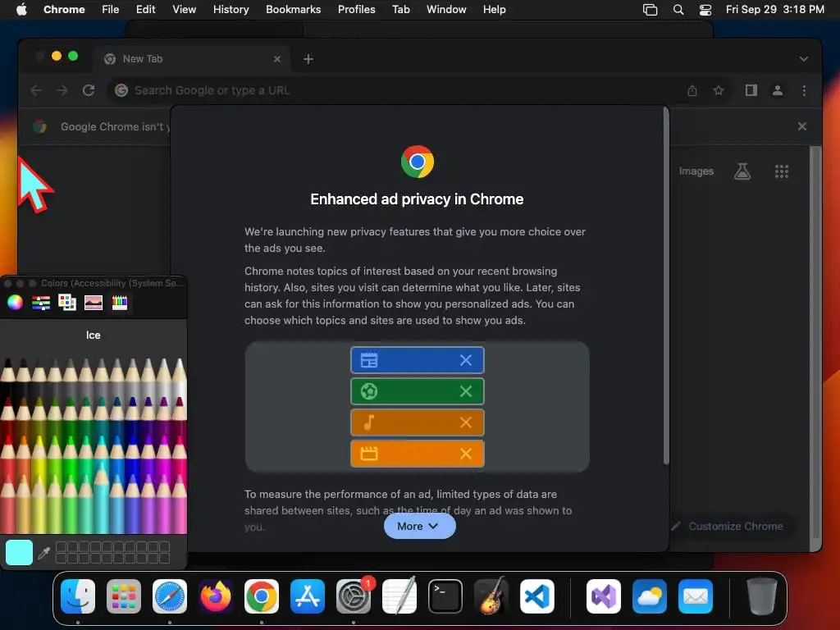
Task: Click the current cyan color swatch
Action: (20, 552)
